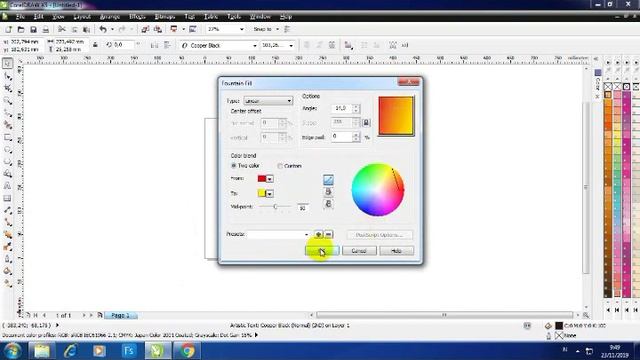This screenshot has width=640, height=360.
Task: Select the Freehand tool
Action: tap(7, 113)
